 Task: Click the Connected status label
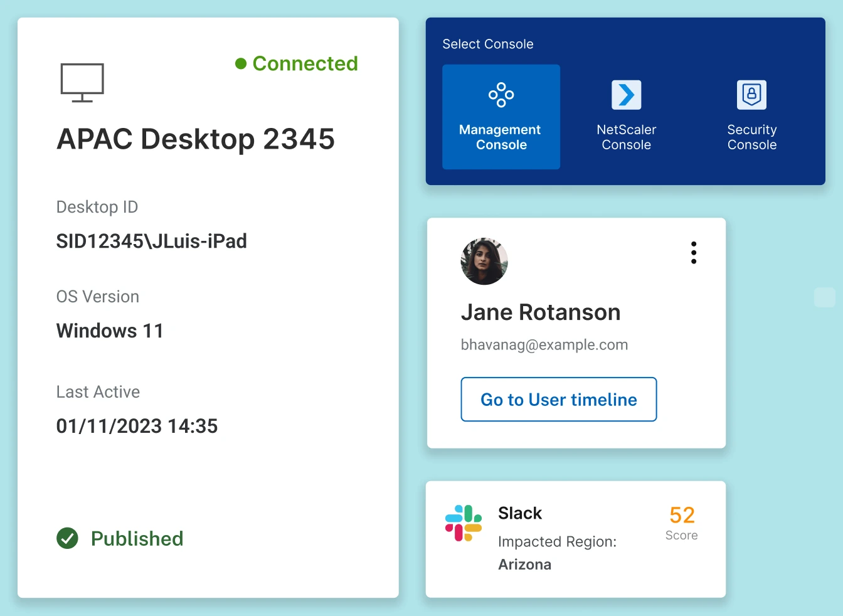pos(305,63)
